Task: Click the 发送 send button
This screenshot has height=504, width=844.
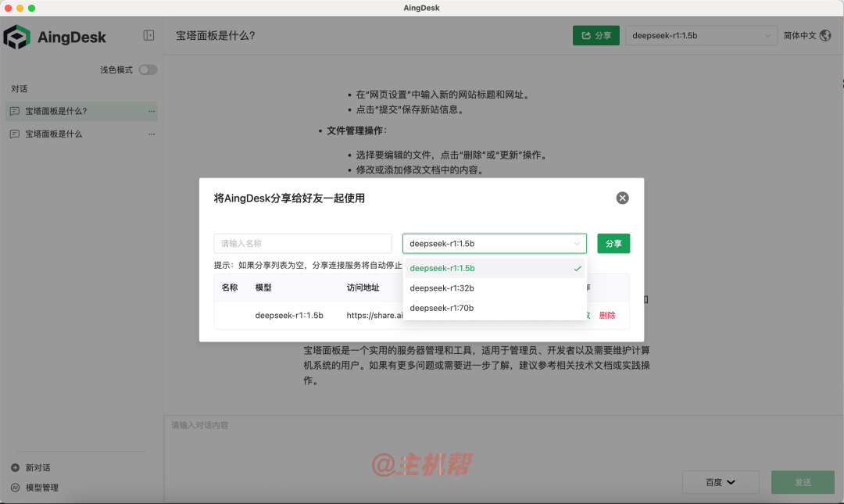Action: [x=803, y=482]
